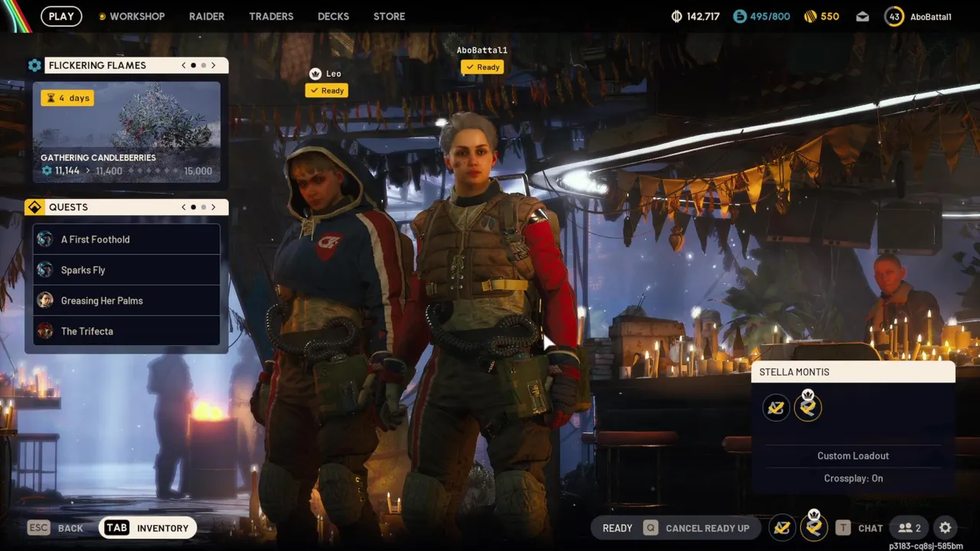Screen dimensions: 980x551
Task: Open the party members count button
Action: tap(910, 528)
